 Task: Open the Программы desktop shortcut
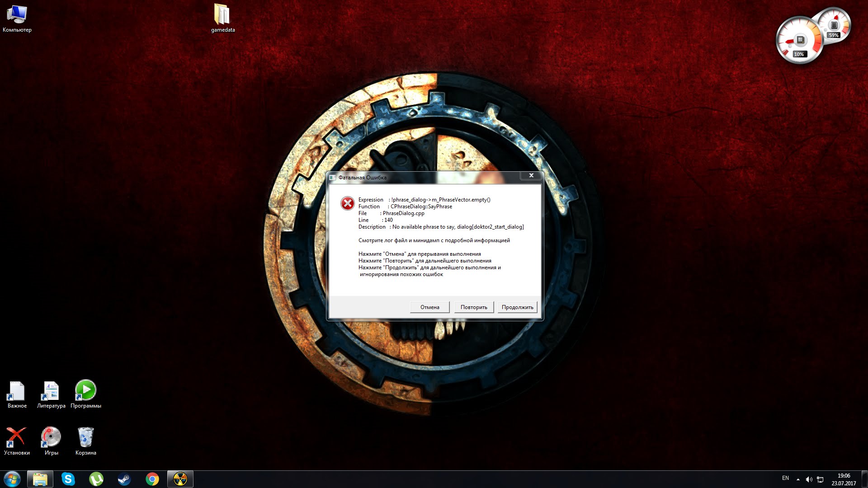coord(85,394)
